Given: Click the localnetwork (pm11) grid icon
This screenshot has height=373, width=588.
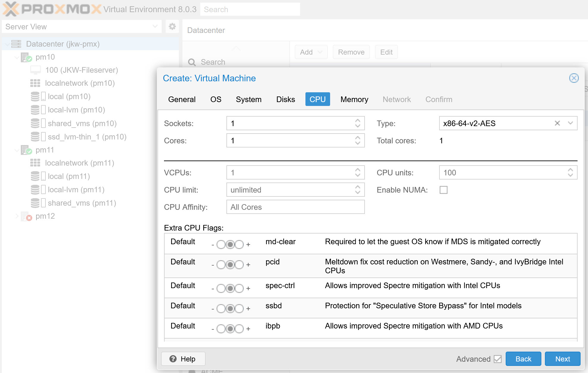Looking at the screenshot, I should [x=35, y=163].
